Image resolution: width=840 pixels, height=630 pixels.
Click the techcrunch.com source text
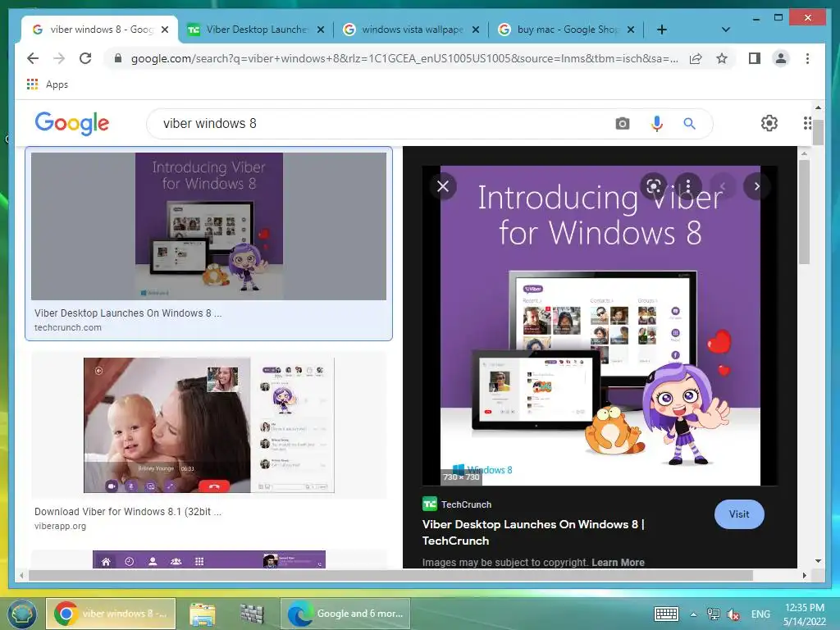tap(67, 327)
